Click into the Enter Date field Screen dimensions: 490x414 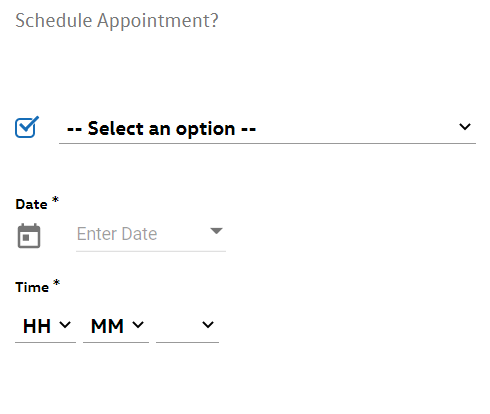(151, 234)
